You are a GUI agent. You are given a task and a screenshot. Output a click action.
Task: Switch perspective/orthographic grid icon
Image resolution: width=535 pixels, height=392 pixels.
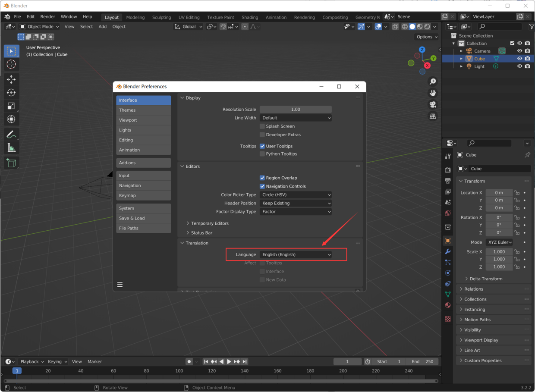(433, 116)
